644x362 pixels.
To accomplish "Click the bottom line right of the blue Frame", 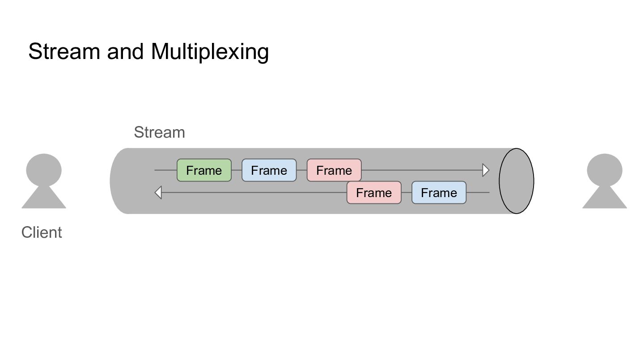I will pos(478,193).
